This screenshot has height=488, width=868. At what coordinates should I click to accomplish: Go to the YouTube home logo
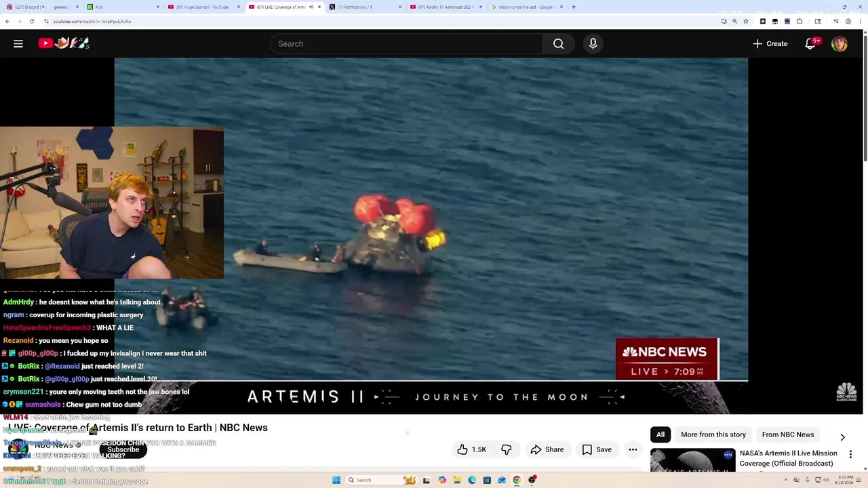[x=64, y=43]
